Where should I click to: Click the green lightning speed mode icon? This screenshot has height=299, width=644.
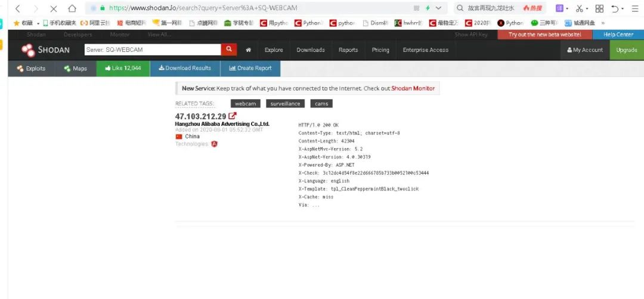428,8
